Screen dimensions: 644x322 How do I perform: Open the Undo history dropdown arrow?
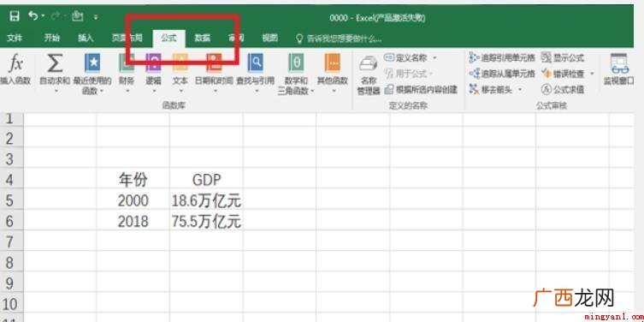click(43, 17)
